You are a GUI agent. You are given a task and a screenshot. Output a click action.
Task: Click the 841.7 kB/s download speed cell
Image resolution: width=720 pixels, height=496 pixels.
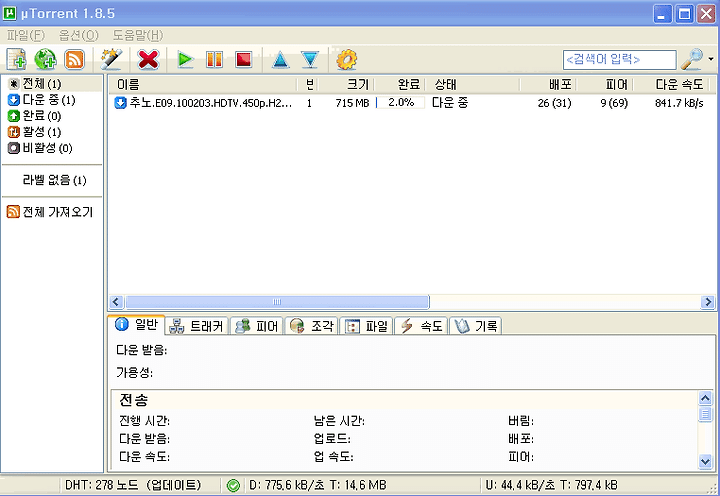tap(679, 103)
